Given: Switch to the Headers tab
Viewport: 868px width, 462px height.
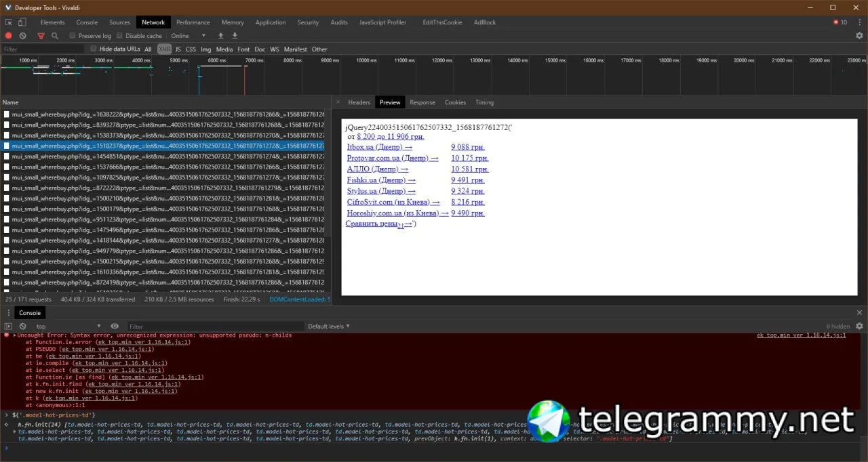Looking at the screenshot, I should tap(359, 102).
